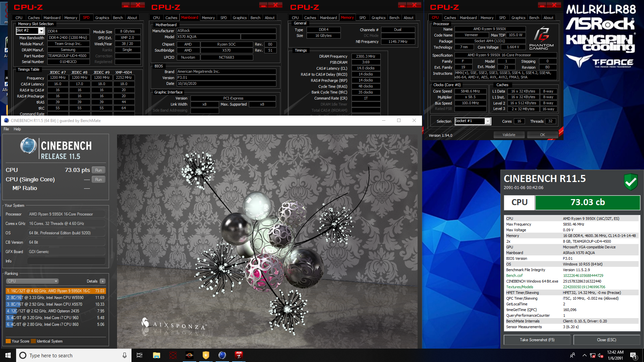Click the Cortana microphone icon
644x362 pixels.
point(124,355)
